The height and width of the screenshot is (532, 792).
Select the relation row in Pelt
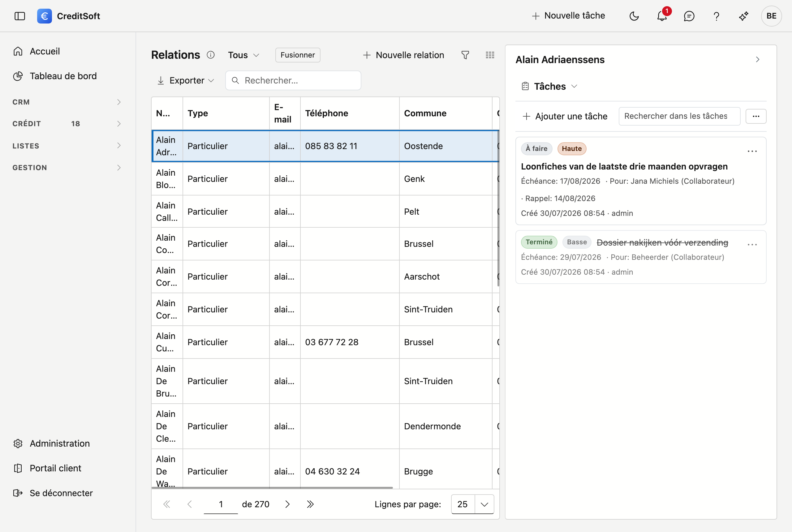[325, 211]
